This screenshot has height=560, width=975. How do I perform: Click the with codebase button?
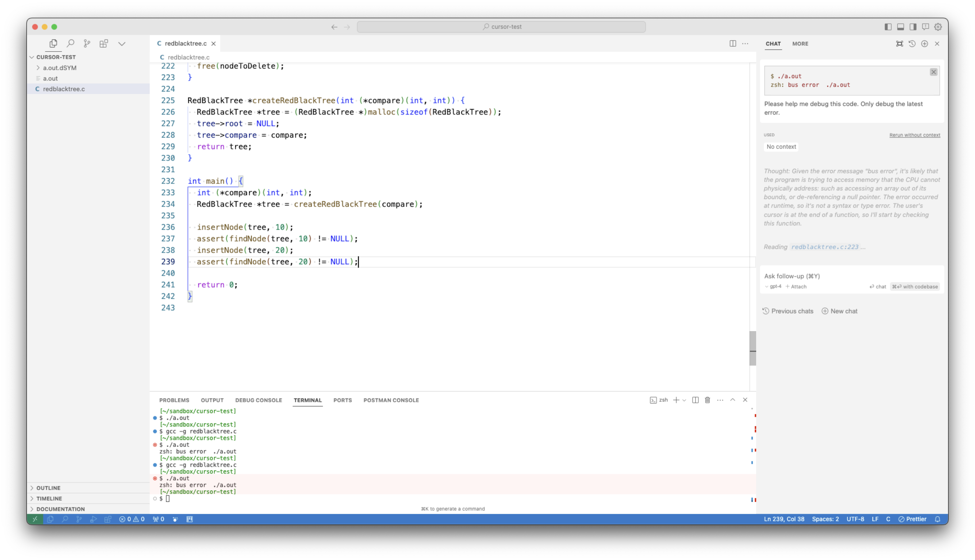point(915,286)
